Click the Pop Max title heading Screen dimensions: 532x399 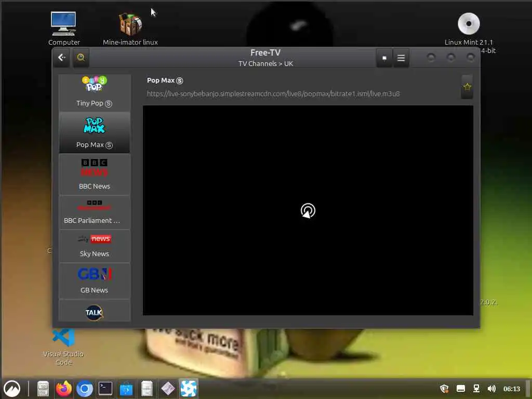point(165,81)
